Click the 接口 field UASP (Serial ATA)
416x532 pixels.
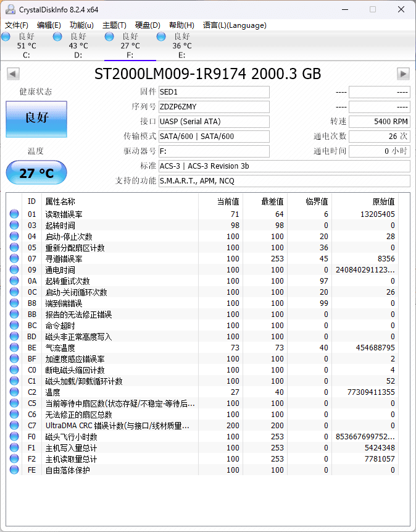pyautogui.click(x=214, y=122)
